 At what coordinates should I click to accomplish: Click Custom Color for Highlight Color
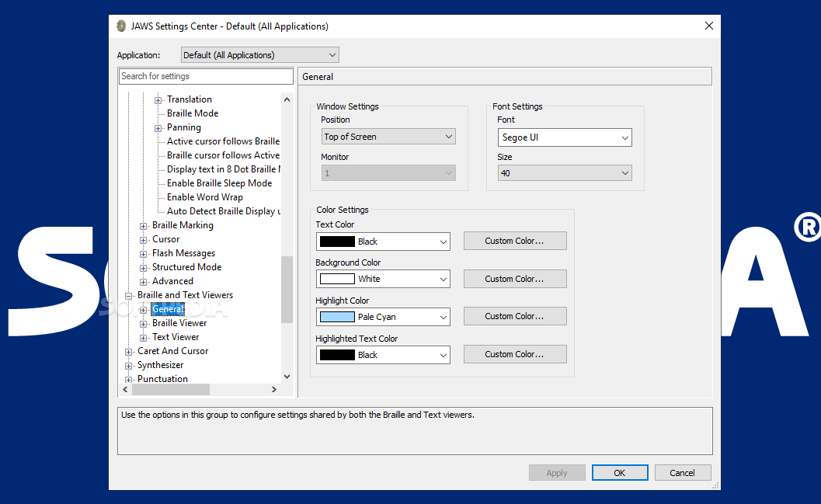tap(515, 316)
